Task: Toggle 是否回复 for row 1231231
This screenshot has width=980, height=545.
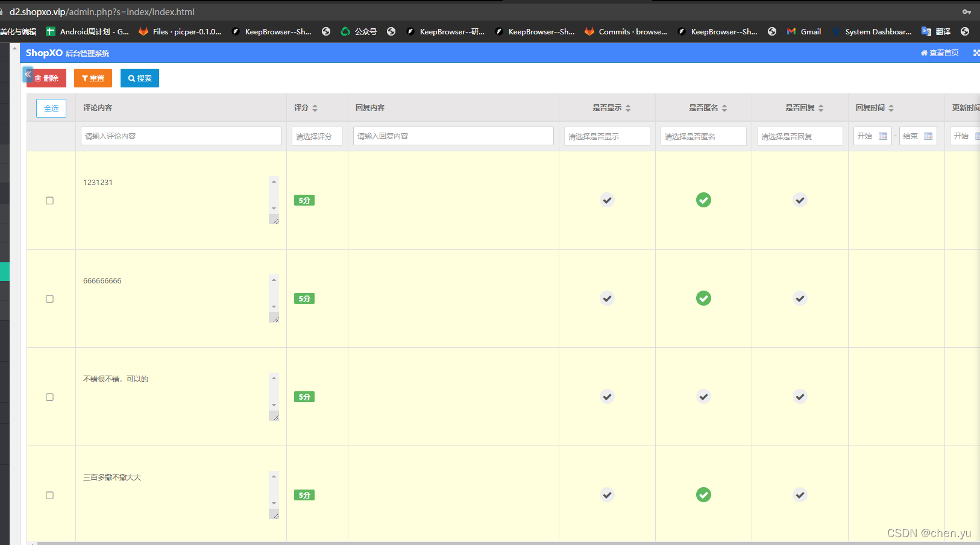Action: pyautogui.click(x=800, y=200)
